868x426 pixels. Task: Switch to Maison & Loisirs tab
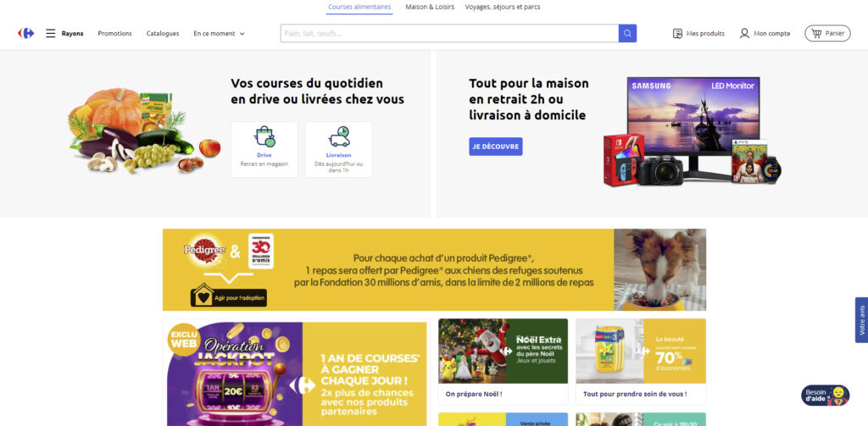click(x=430, y=7)
